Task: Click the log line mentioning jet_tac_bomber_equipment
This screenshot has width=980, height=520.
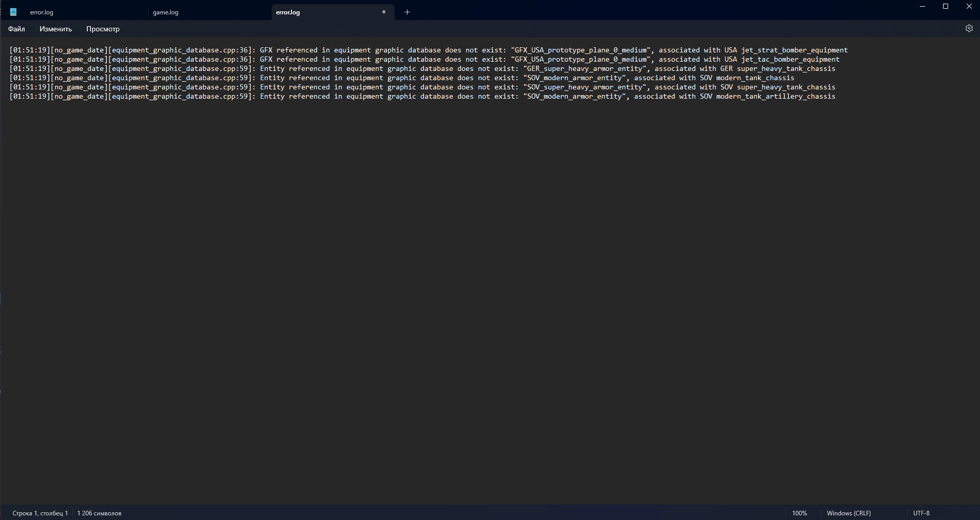Action: coord(424,59)
